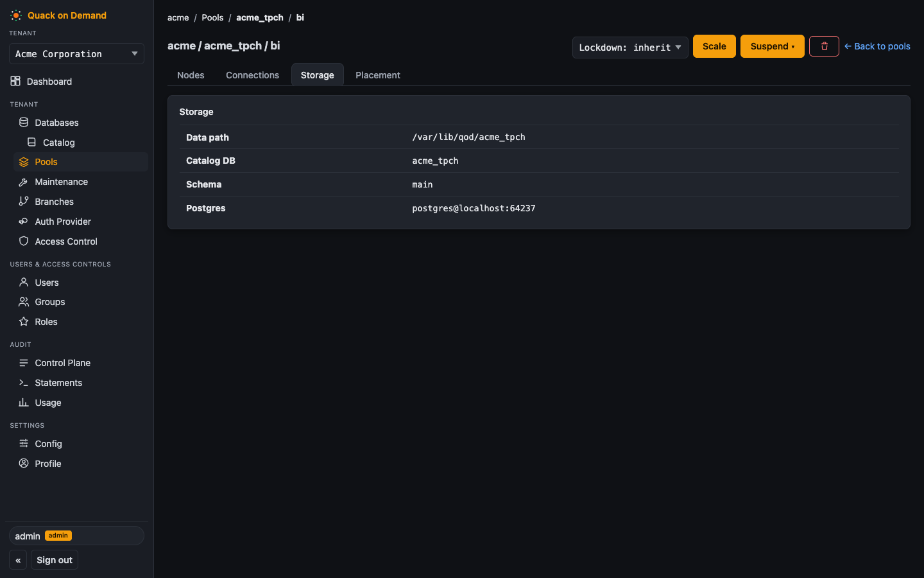This screenshot has width=924, height=578.
Task: Click the Groups people icon
Action: coord(24,301)
